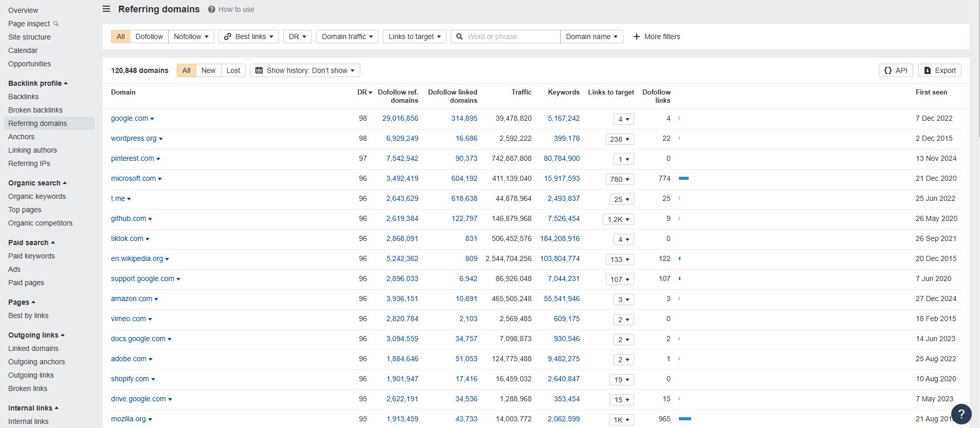Open dropdown arrow next to amazon.com
Image resolution: width=980 pixels, height=428 pixels.
(x=156, y=299)
